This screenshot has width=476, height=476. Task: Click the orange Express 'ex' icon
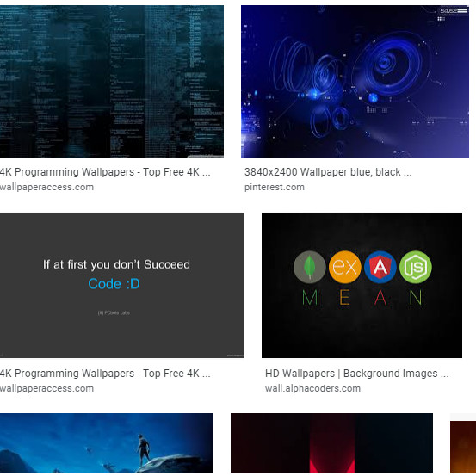(x=345, y=267)
